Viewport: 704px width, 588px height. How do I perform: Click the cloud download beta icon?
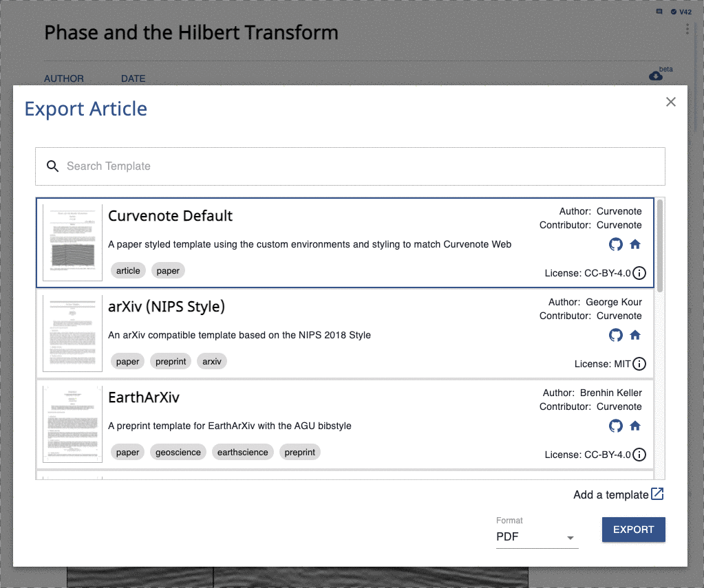656,76
